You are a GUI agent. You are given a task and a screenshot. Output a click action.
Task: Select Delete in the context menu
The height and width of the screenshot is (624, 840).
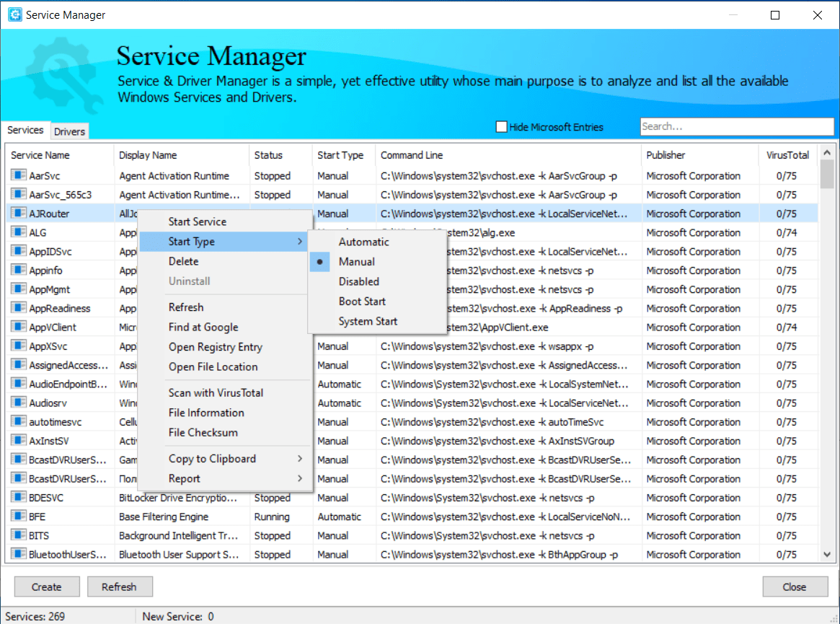click(x=224, y=262)
